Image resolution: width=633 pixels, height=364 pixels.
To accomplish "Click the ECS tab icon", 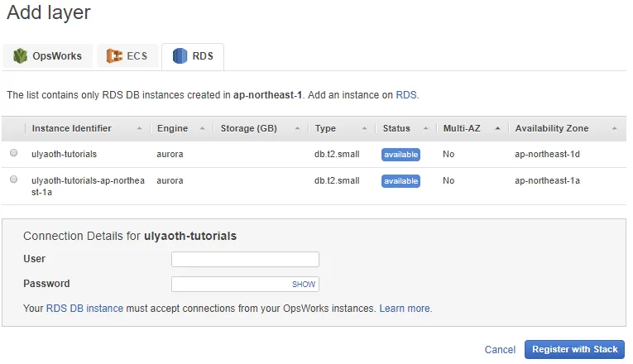I will pos(113,56).
